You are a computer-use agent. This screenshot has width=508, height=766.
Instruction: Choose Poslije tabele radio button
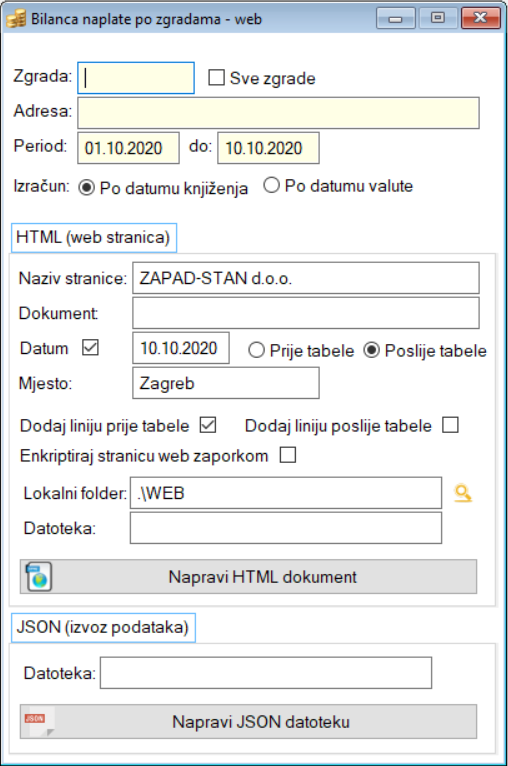[x=372, y=350]
